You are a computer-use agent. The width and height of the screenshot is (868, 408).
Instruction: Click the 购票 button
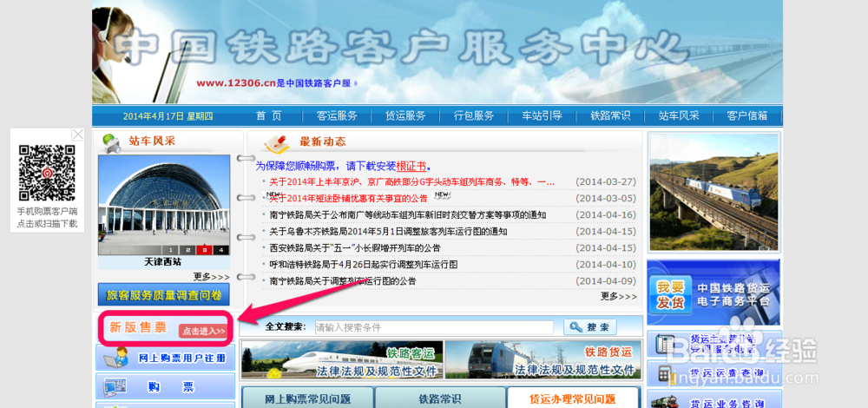(166, 387)
